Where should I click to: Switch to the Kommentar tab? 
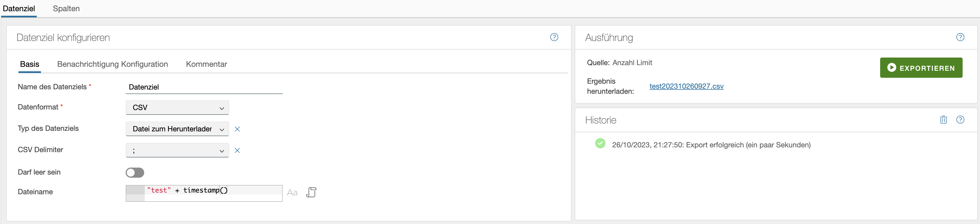coord(206,64)
